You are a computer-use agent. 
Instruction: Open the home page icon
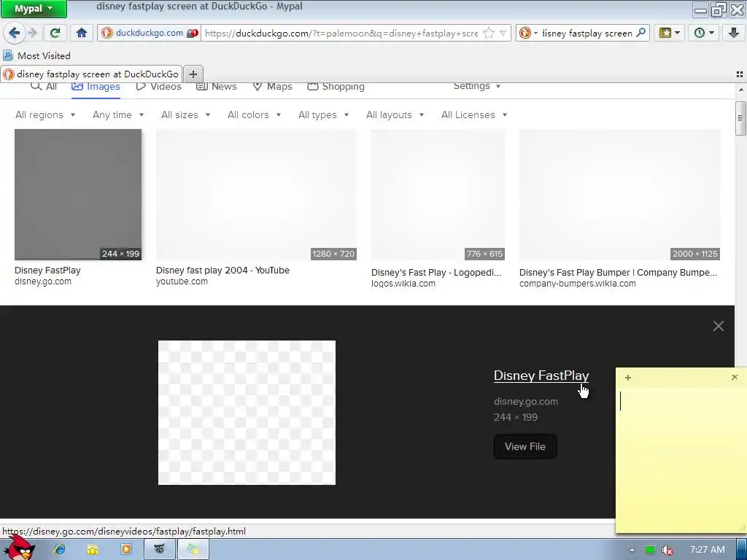click(x=82, y=33)
